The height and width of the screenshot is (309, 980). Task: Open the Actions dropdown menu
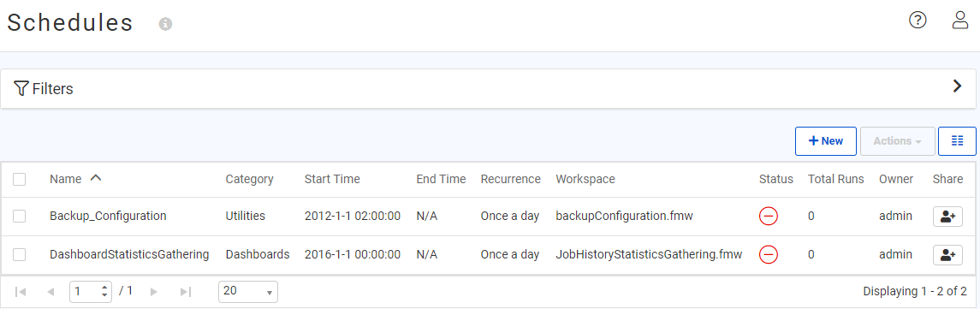tap(898, 140)
